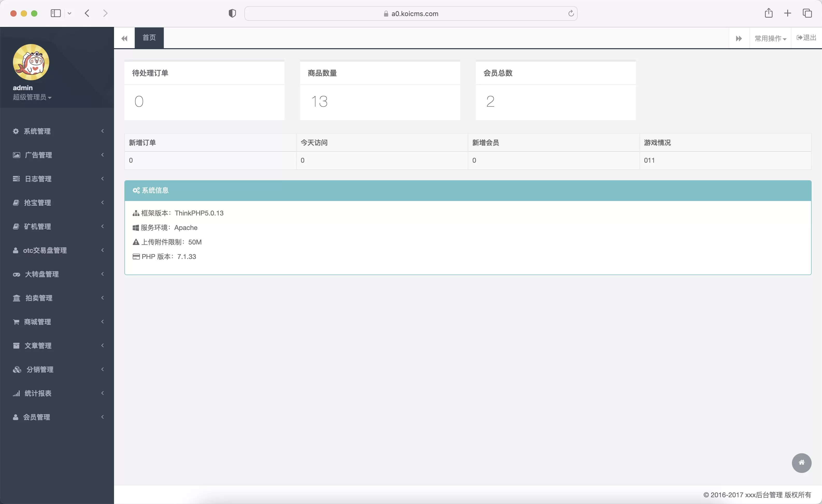Expand the 会员管理 chevron
The height and width of the screenshot is (504, 822).
(x=102, y=417)
